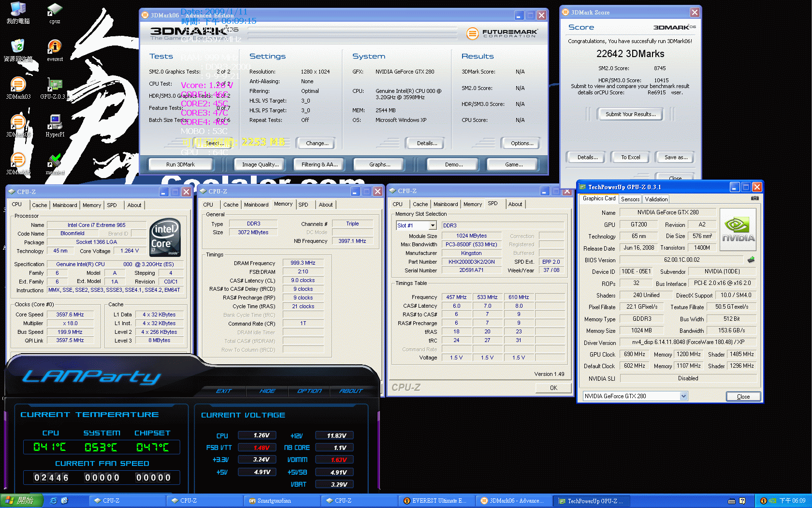The height and width of the screenshot is (508, 812).
Task: Open the 我的電腦 desktop icon
Action: tap(18, 13)
